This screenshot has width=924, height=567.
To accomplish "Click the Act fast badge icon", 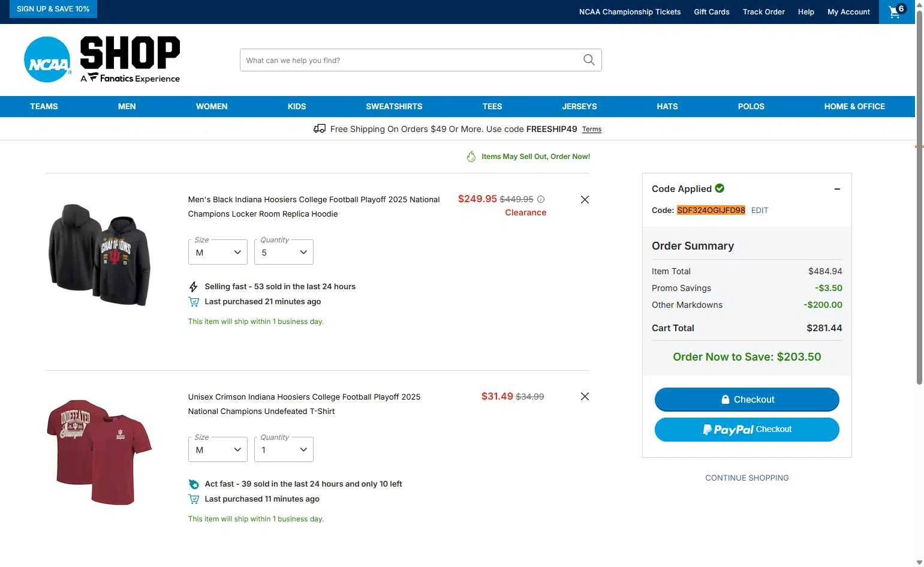I will (194, 484).
